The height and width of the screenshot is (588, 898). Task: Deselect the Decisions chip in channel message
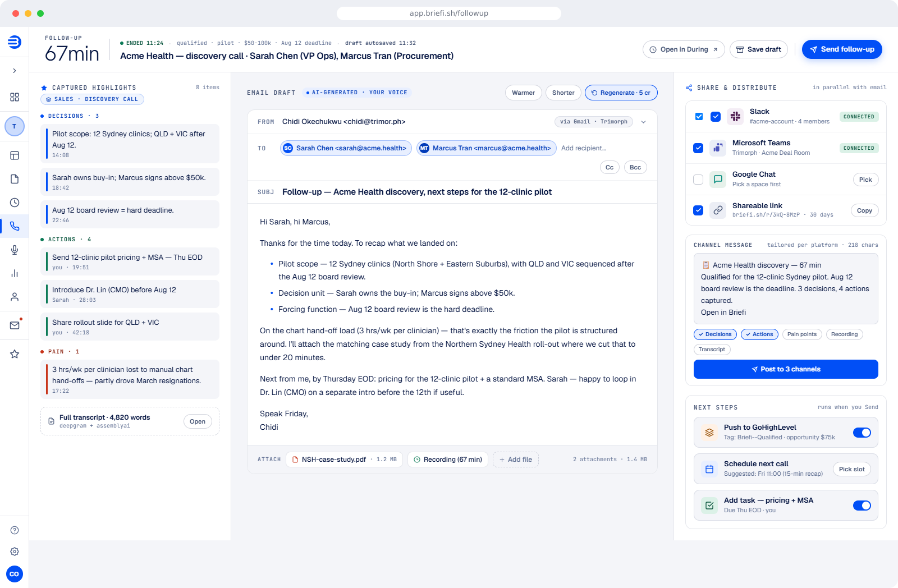pyautogui.click(x=715, y=334)
